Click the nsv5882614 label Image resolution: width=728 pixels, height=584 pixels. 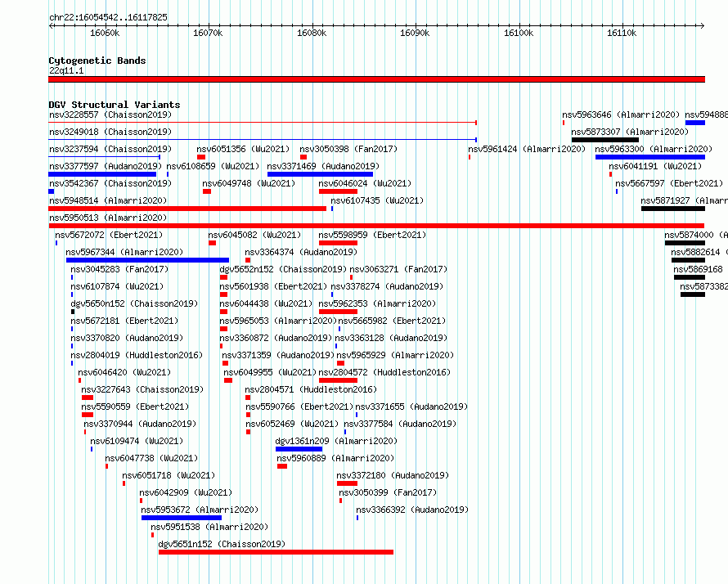(699, 252)
